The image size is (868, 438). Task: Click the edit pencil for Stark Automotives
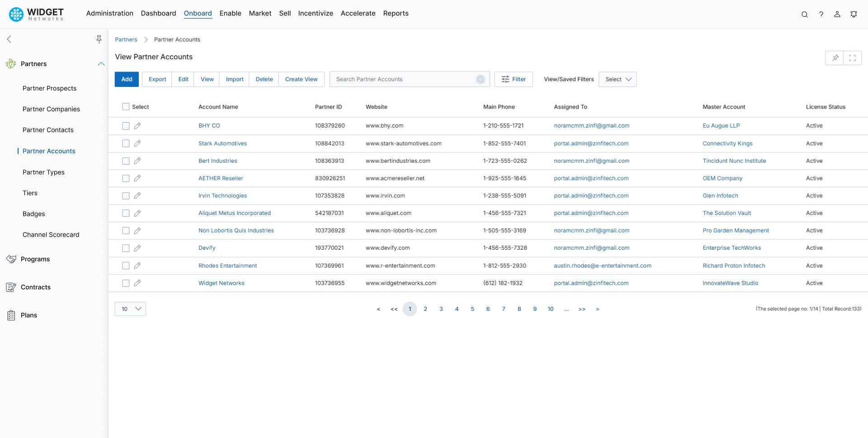(x=137, y=143)
